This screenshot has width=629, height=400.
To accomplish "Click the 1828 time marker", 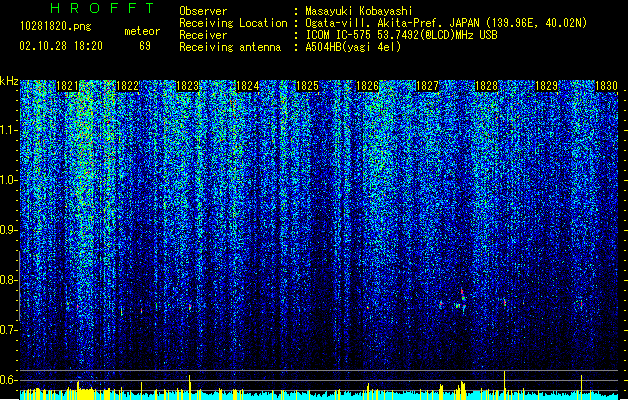I will point(487,86).
